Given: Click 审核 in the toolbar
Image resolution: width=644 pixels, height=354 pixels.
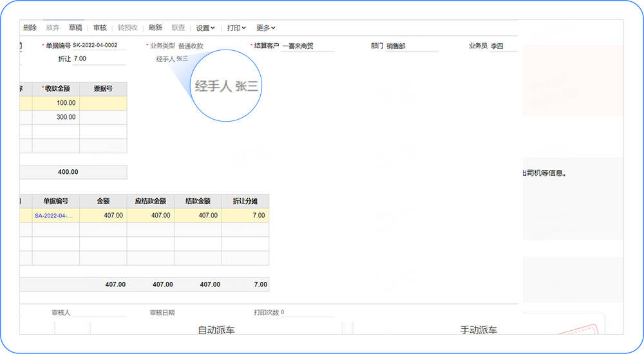Looking at the screenshot, I should point(100,28).
